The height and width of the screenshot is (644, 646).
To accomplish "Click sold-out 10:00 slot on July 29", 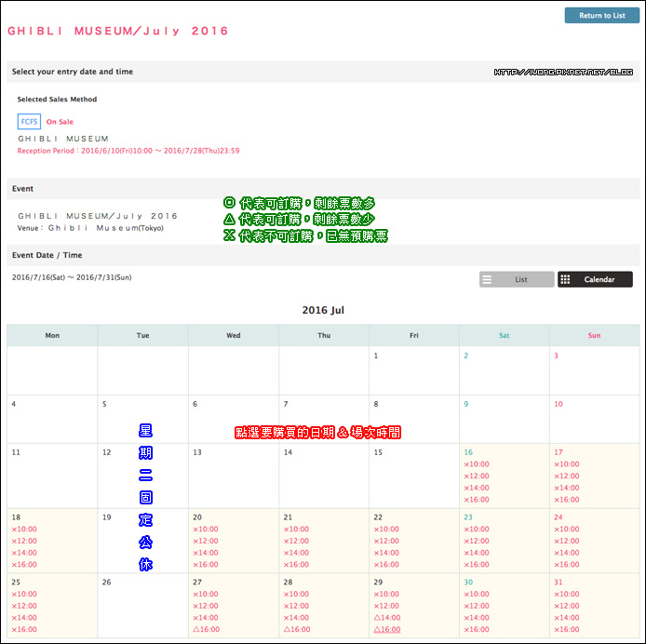I will (x=386, y=594).
